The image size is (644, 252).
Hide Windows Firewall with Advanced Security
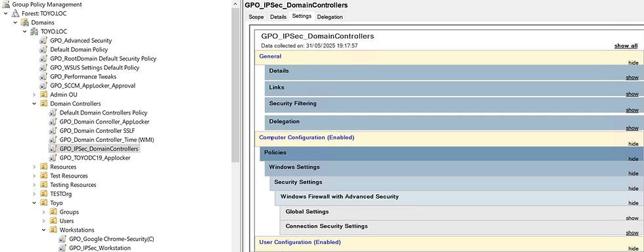click(x=633, y=203)
